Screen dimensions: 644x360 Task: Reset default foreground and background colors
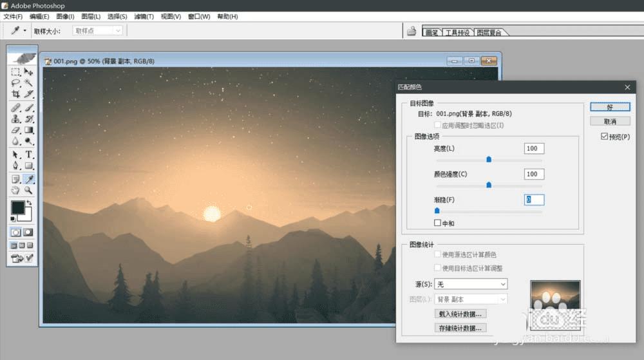[13, 219]
